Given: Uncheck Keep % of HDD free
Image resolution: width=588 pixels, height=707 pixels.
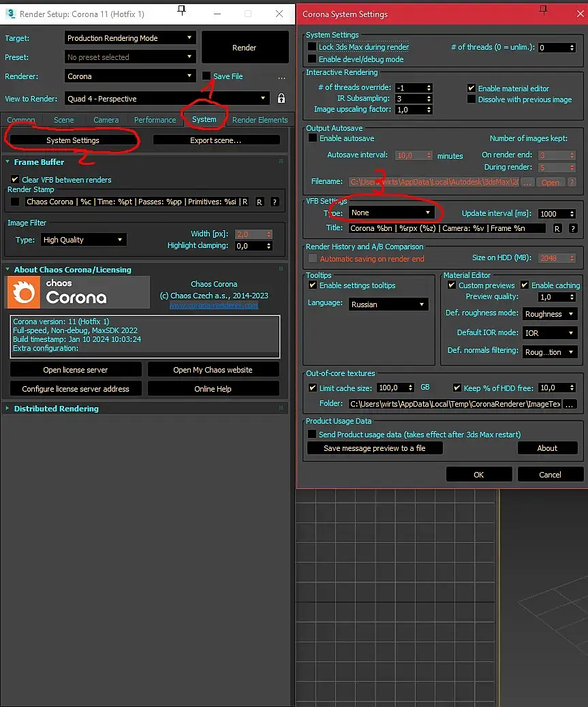Looking at the screenshot, I should click(457, 388).
